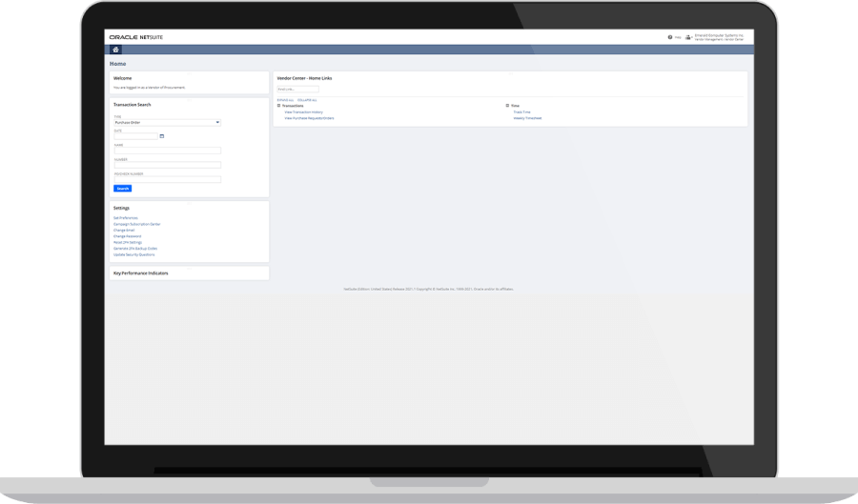858x504 pixels.
Task: Click the Date input field
Action: [x=135, y=136]
